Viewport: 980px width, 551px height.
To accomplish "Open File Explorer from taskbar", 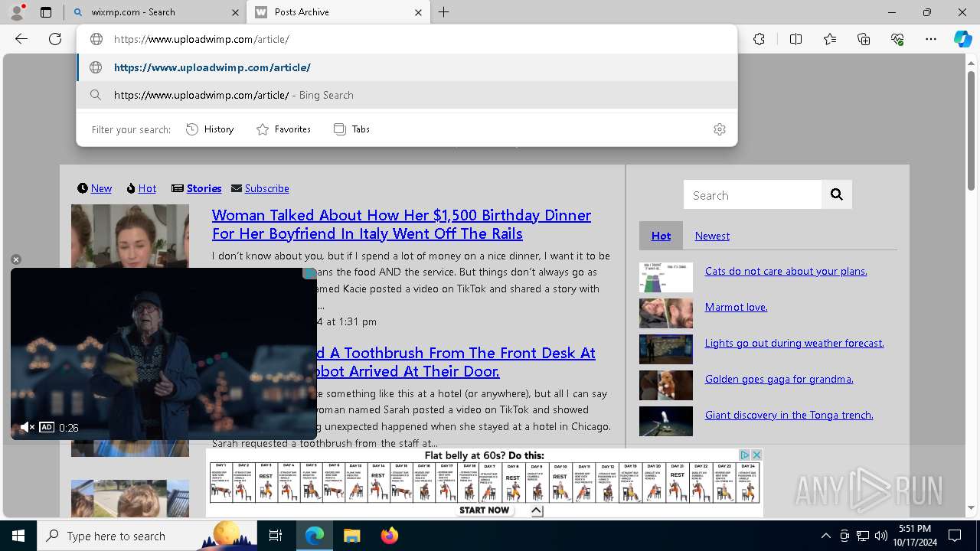I will tap(351, 536).
